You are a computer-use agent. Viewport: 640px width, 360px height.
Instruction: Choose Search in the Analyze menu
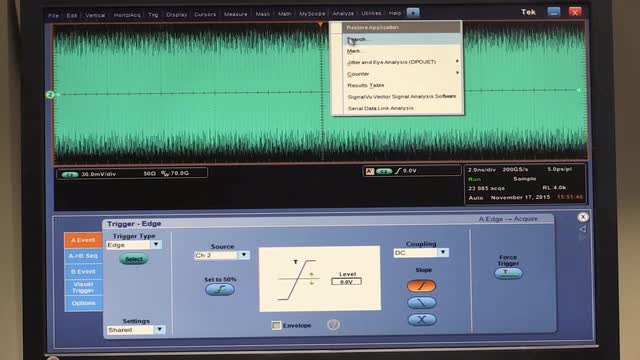pyautogui.click(x=402, y=39)
